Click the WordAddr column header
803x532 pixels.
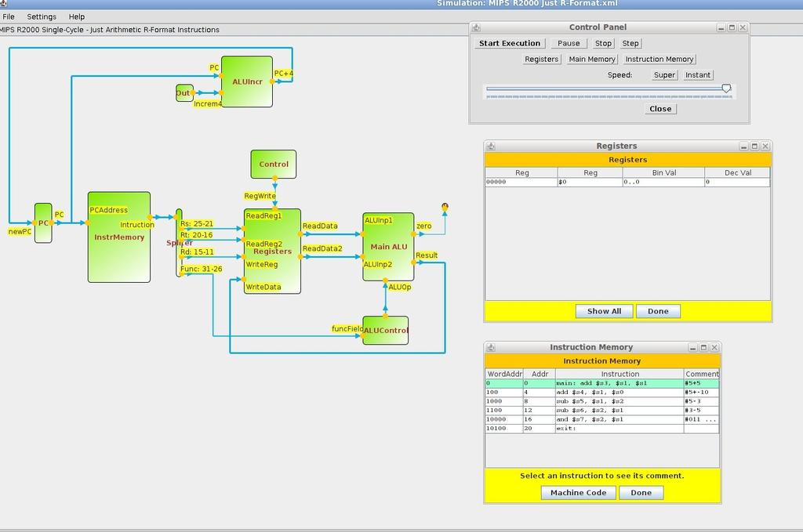504,374
